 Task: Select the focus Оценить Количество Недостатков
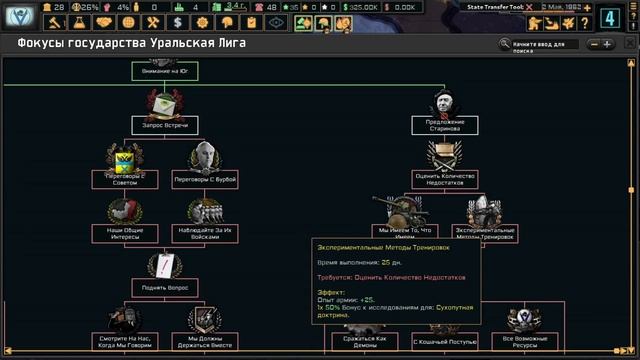point(445,180)
